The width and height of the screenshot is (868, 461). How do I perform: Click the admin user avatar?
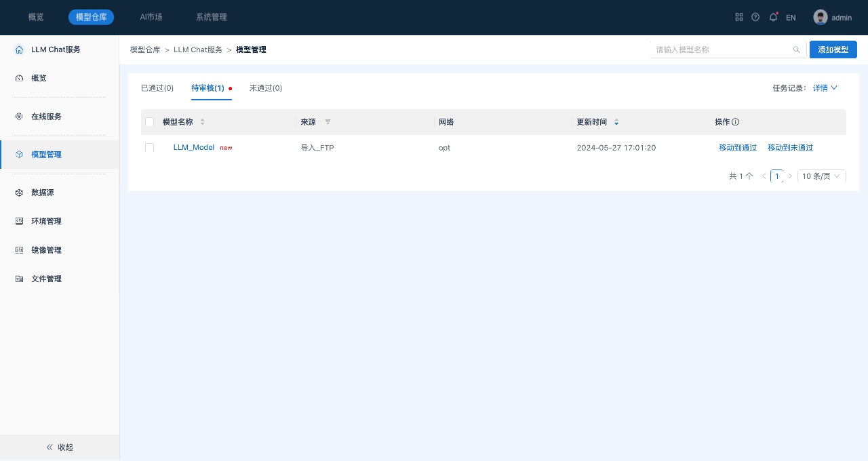tap(821, 17)
